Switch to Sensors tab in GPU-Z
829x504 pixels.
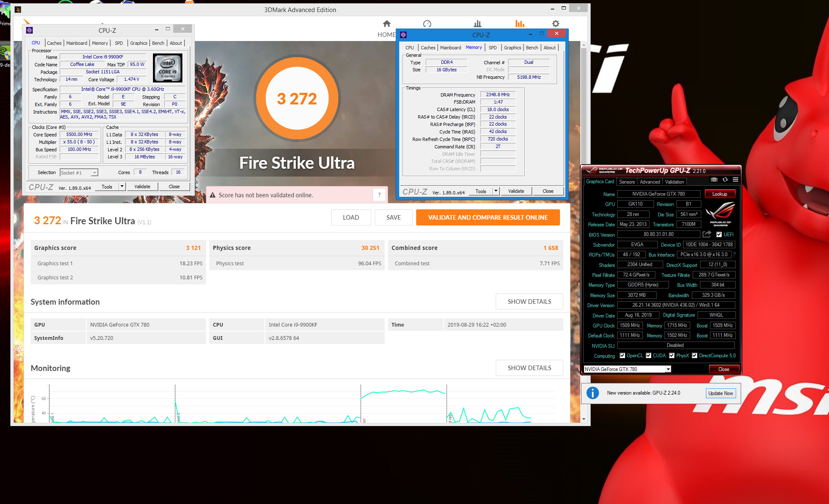(627, 182)
